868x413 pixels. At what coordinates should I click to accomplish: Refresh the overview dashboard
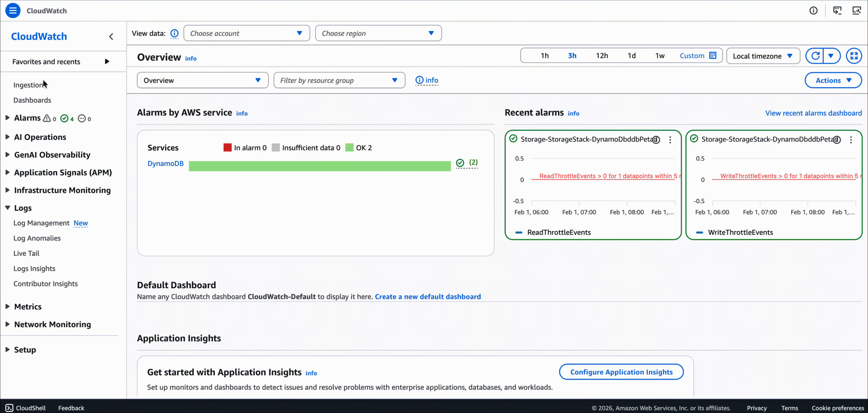coord(815,55)
